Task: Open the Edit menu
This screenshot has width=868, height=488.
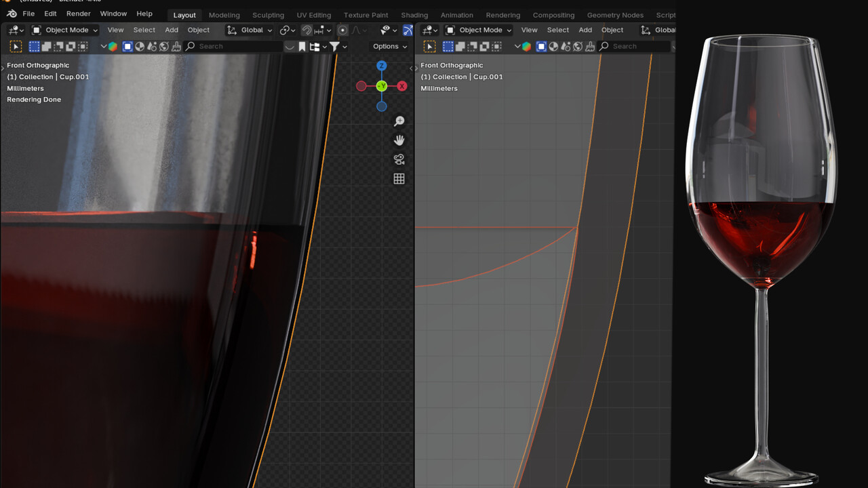Action: click(51, 14)
